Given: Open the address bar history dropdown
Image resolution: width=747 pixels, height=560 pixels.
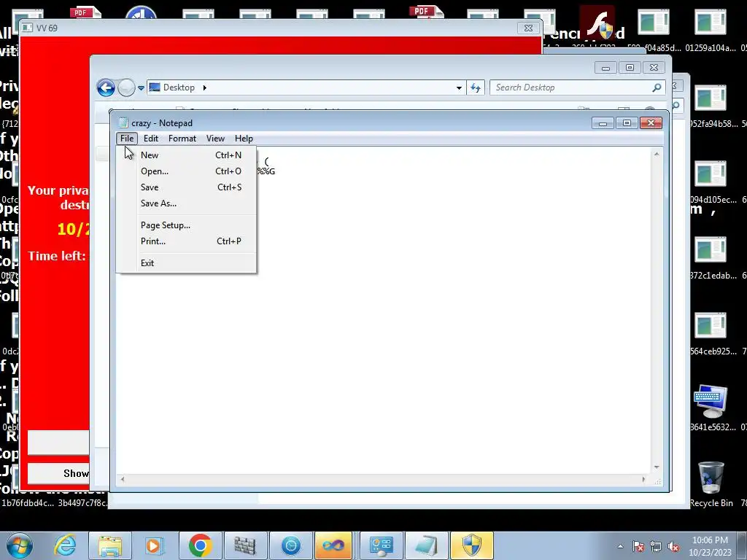Looking at the screenshot, I should (x=459, y=87).
